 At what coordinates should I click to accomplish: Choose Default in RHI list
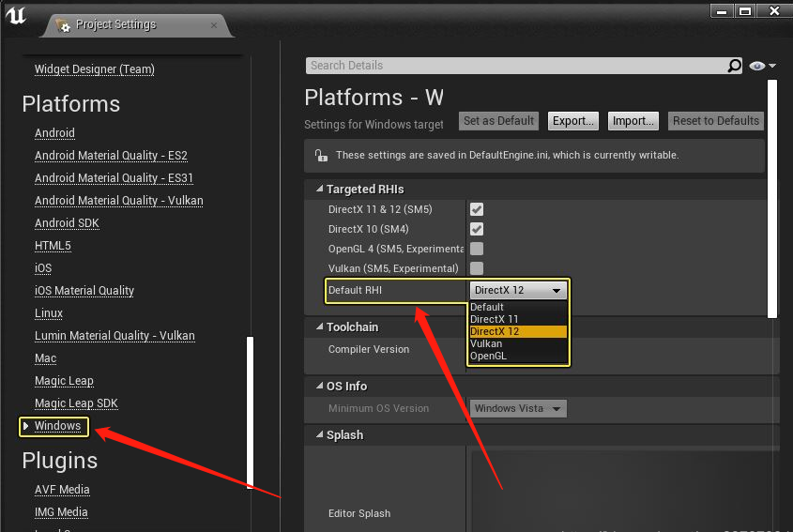coord(518,307)
